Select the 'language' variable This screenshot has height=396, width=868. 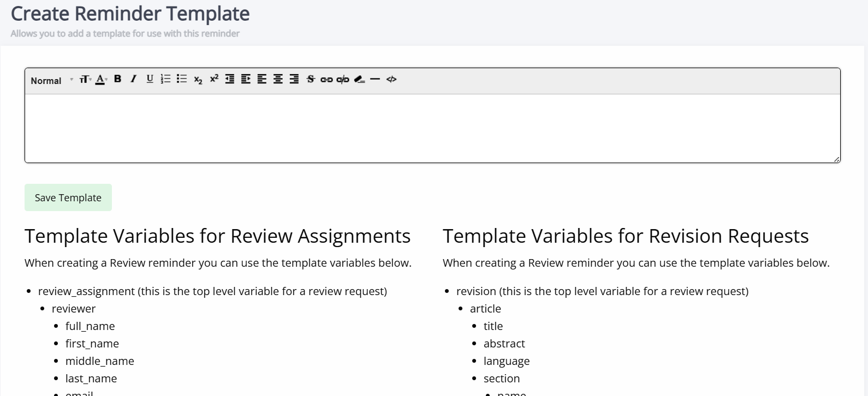click(507, 361)
